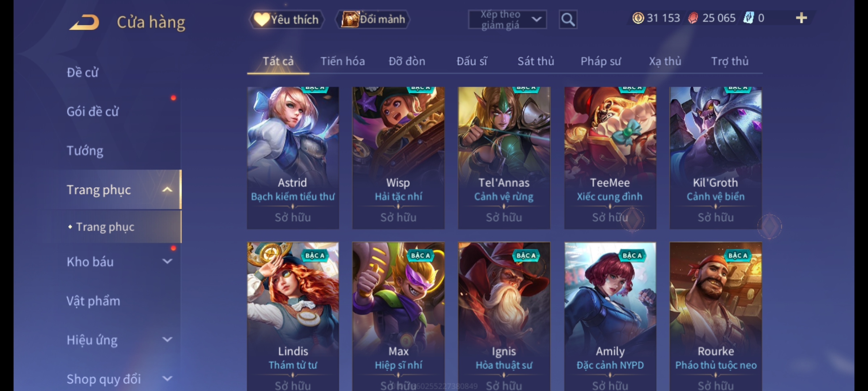Go to the Gói đề cử section
The image size is (868, 391).
93,111
